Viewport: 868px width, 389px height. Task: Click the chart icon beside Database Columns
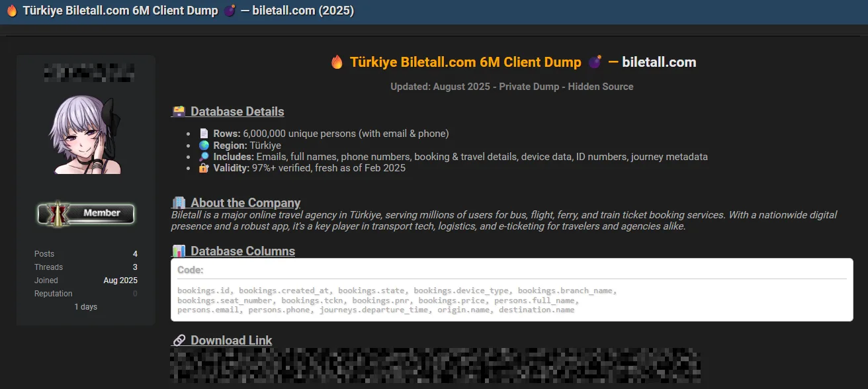(x=178, y=251)
